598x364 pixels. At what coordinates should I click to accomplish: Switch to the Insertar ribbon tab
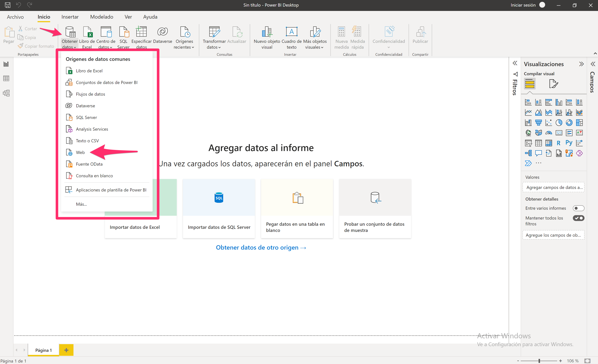(70, 17)
